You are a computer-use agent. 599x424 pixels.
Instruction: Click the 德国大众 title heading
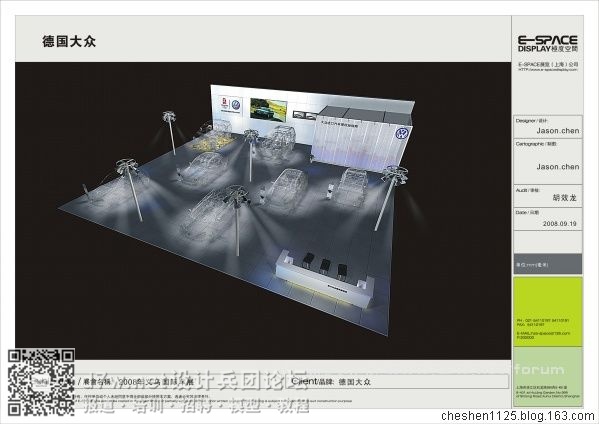point(69,41)
